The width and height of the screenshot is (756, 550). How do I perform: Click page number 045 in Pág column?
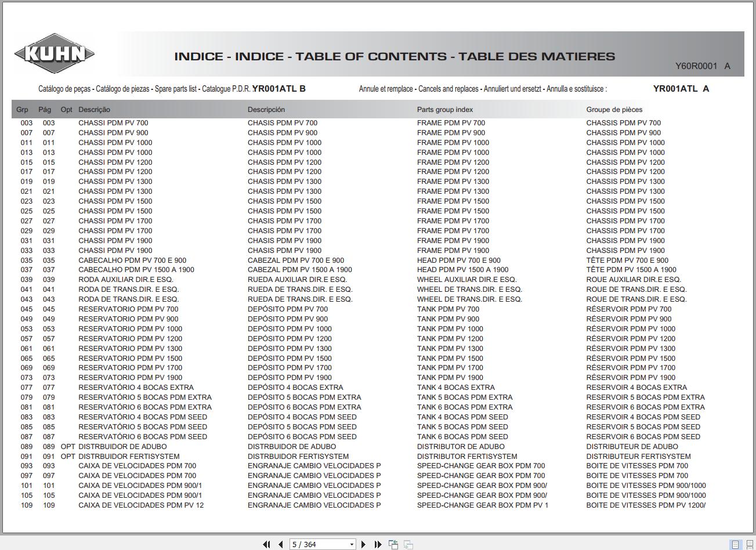pyautogui.click(x=49, y=309)
